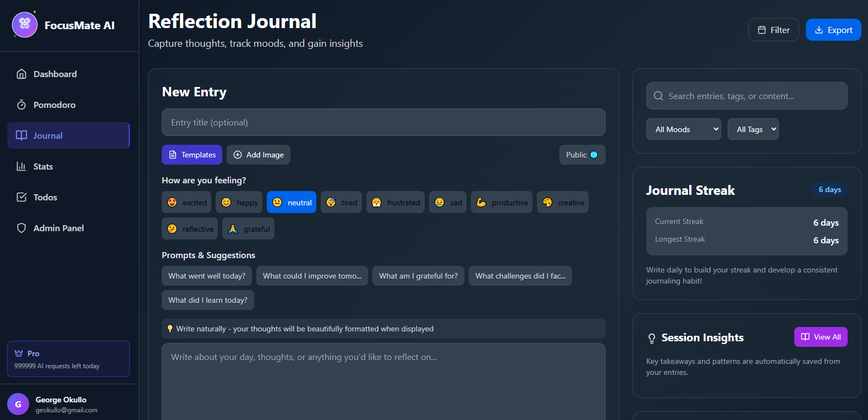868x420 pixels.
Task: Open Admin Panel from sidebar
Action: (x=69, y=228)
